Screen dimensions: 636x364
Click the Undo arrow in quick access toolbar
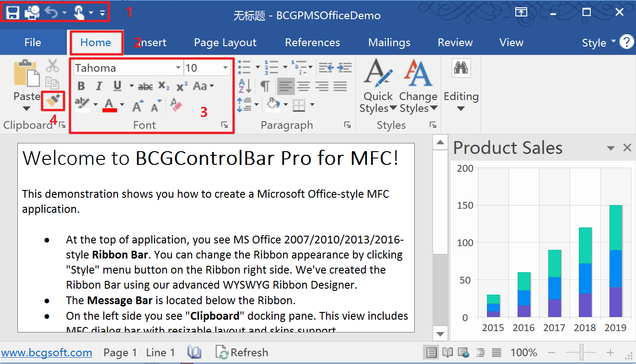51,13
